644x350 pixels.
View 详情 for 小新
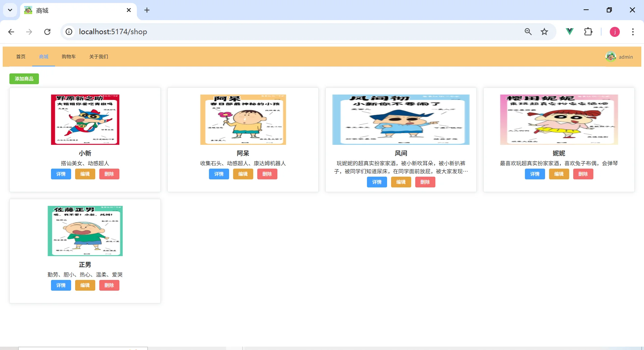click(x=61, y=174)
